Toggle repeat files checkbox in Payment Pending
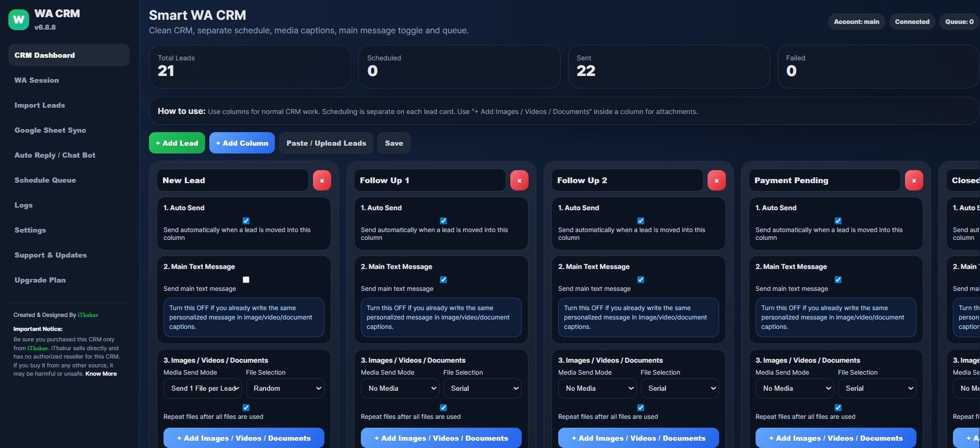Image resolution: width=980 pixels, height=448 pixels. point(838,407)
